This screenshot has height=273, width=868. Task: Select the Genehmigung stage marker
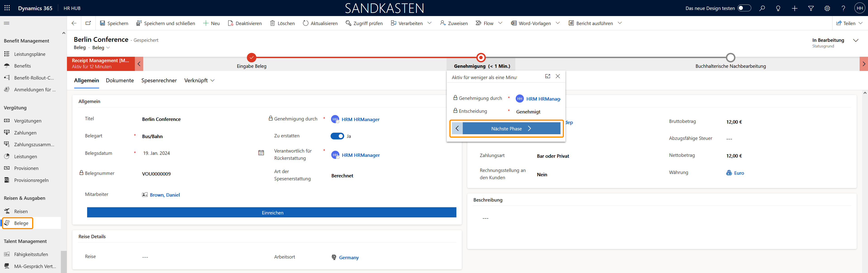481,58
